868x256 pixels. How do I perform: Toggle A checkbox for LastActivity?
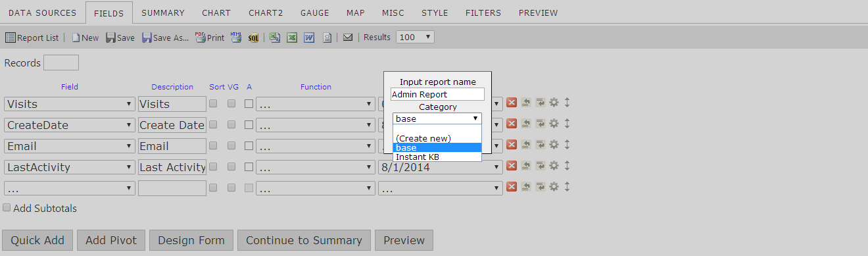coord(249,166)
